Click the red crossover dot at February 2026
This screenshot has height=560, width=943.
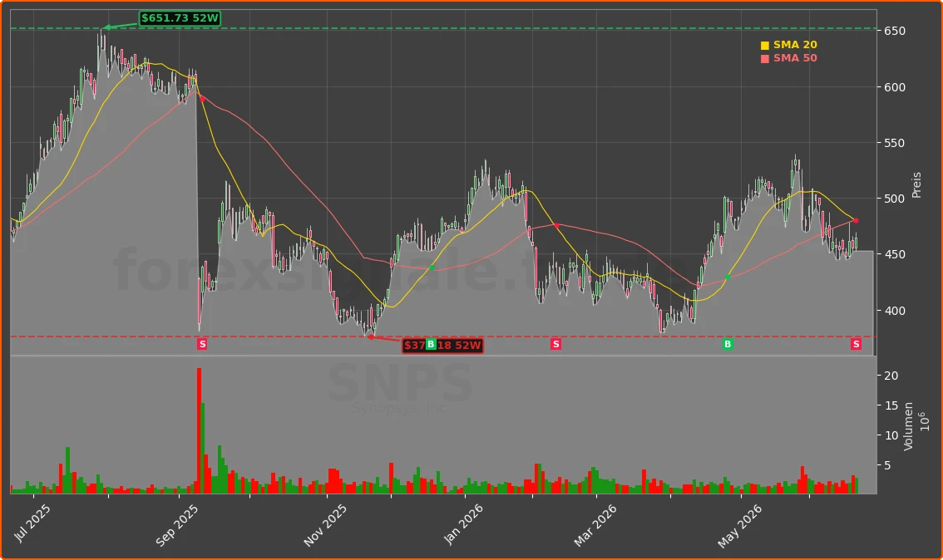[556, 225]
